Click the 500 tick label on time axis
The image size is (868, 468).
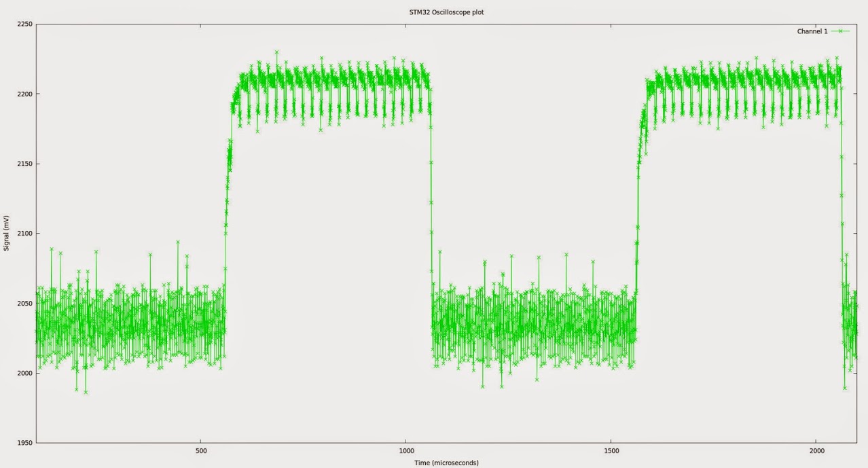pos(201,451)
